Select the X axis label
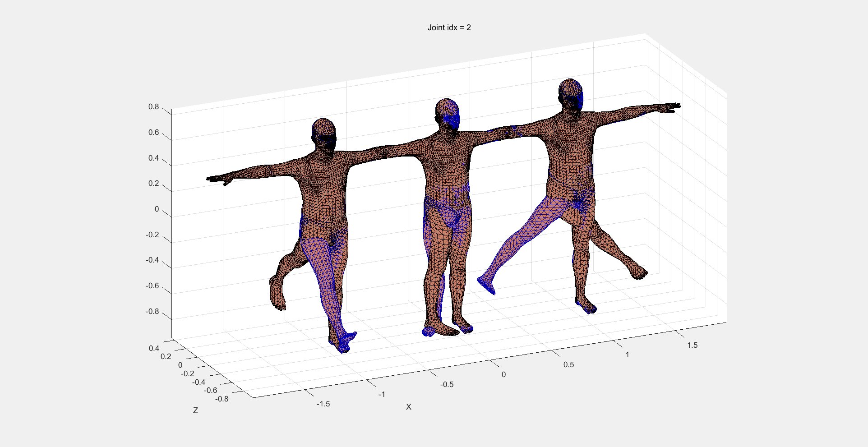Image resolution: width=868 pixels, height=447 pixels. click(409, 407)
